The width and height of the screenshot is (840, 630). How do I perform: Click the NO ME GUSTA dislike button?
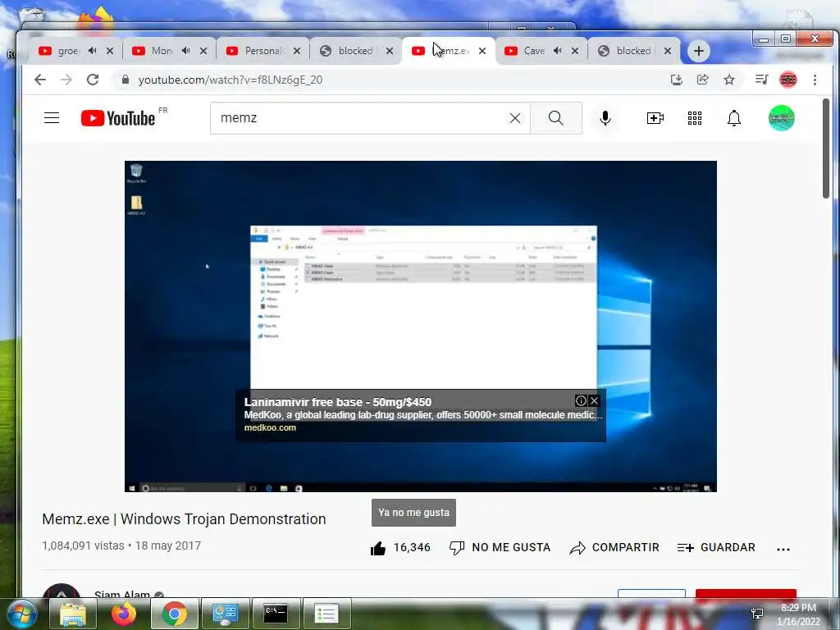click(x=500, y=547)
